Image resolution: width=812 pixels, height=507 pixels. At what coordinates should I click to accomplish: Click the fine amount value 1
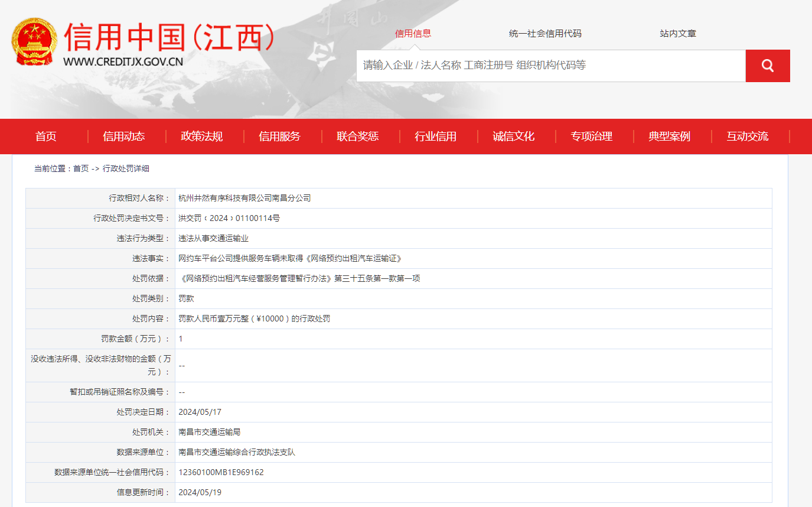[x=181, y=339]
